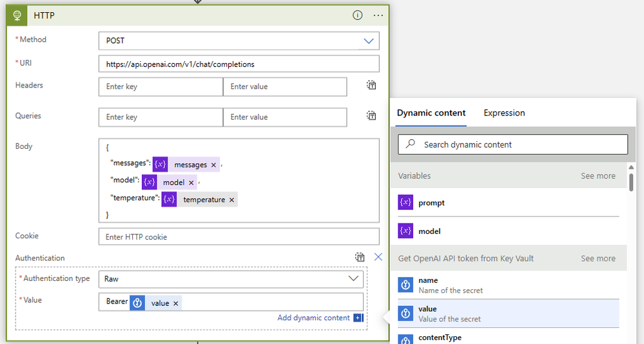644x344 pixels.
Task: Click the contentType Key Vault icon
Action: click(405, 339)
